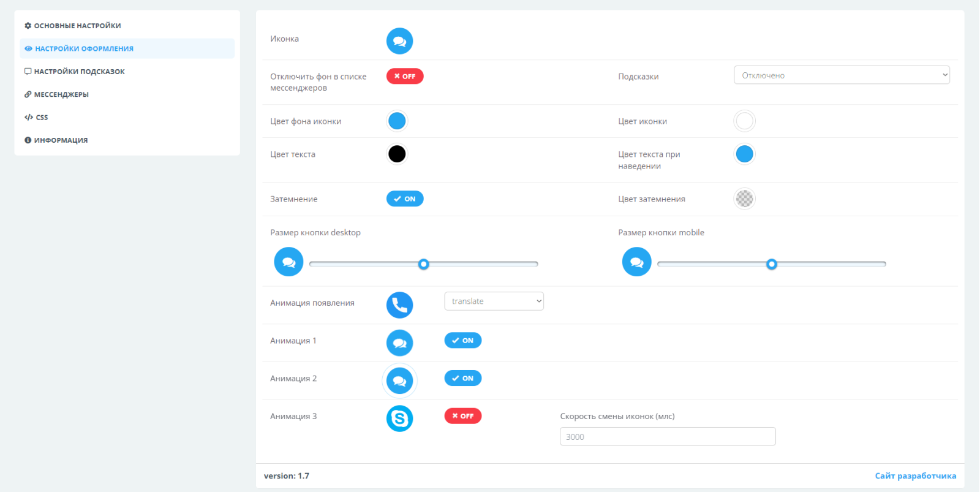Open the translate animation dropdown
Image resolution: width=980 pixels, height=492 pixels.
(x=494, y=301)
